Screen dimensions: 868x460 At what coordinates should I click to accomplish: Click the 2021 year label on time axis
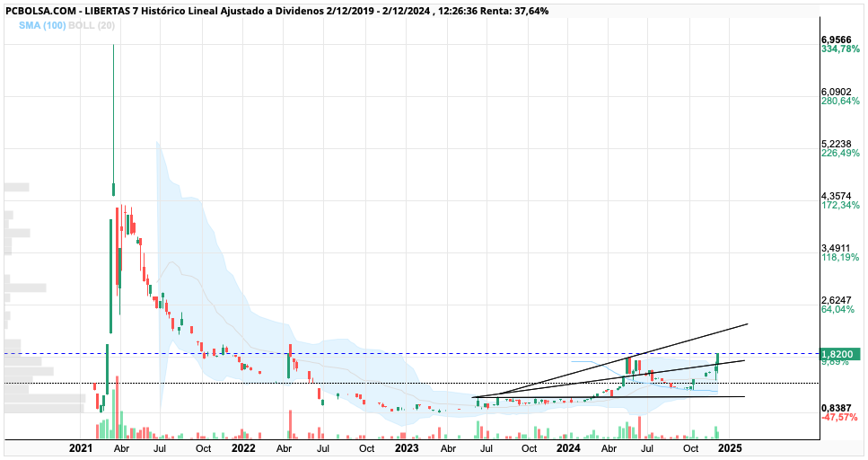pyautogui.click(x=80, y=448)
